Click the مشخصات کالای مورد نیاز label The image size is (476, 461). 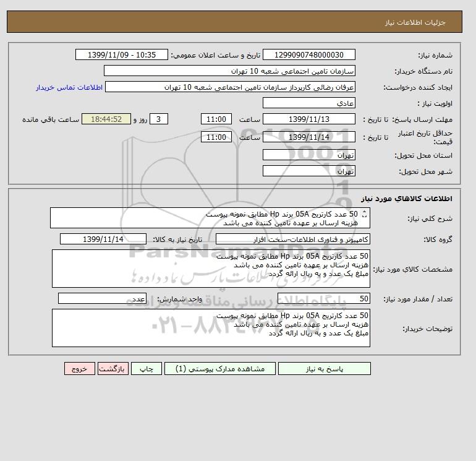[412, 269]
